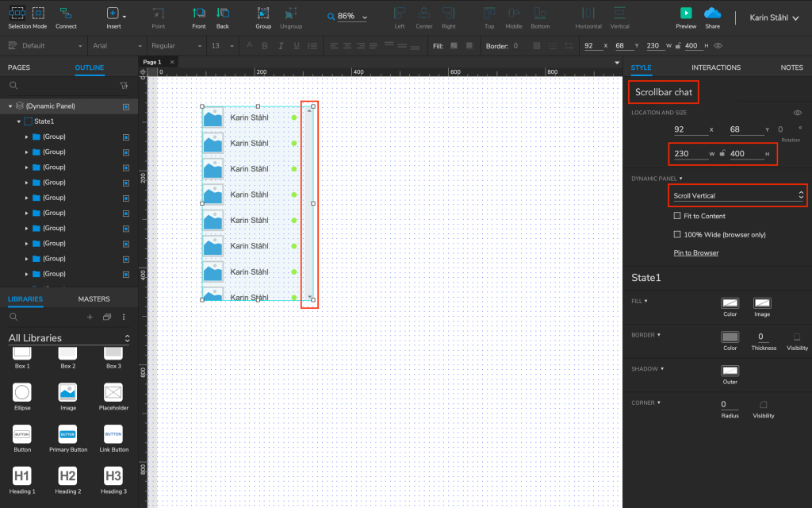
Task: Click the Preview play icon
Action: [x=685, y=13]
